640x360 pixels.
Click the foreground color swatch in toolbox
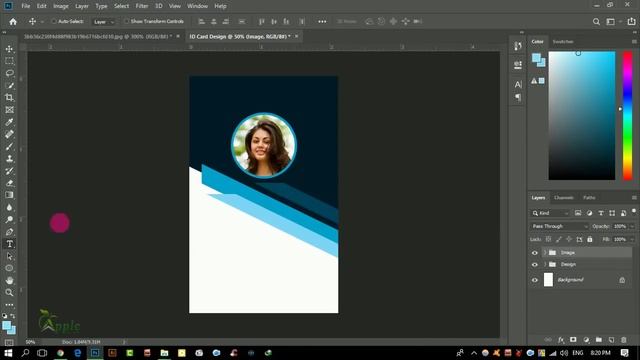[x=7, y=326]
